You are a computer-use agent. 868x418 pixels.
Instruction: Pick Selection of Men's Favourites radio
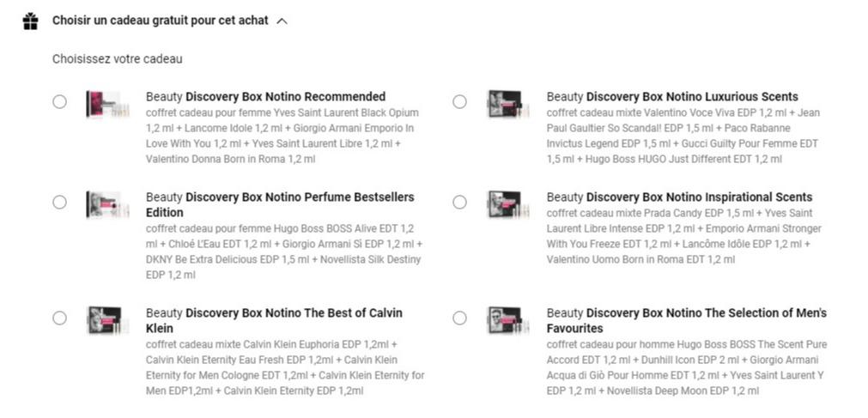(460, 318)
